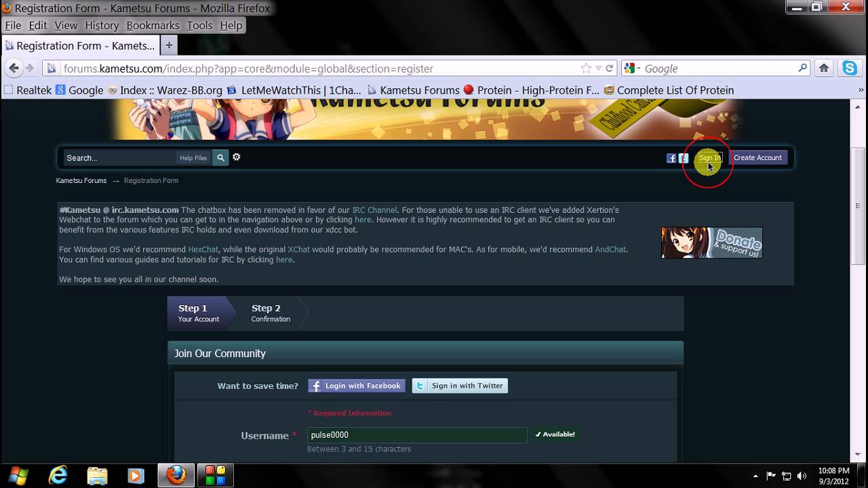Reload the page with the refresh icon

point(610,68)
